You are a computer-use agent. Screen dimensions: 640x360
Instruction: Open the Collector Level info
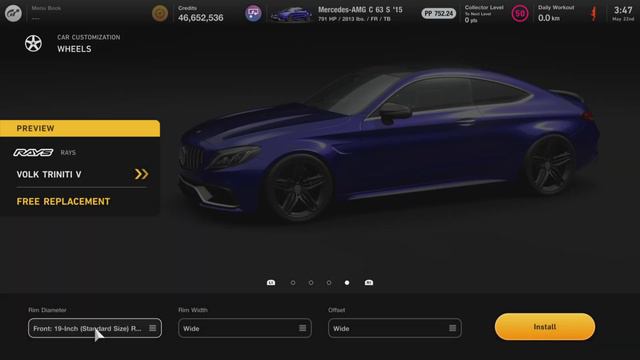click(484, 13)
